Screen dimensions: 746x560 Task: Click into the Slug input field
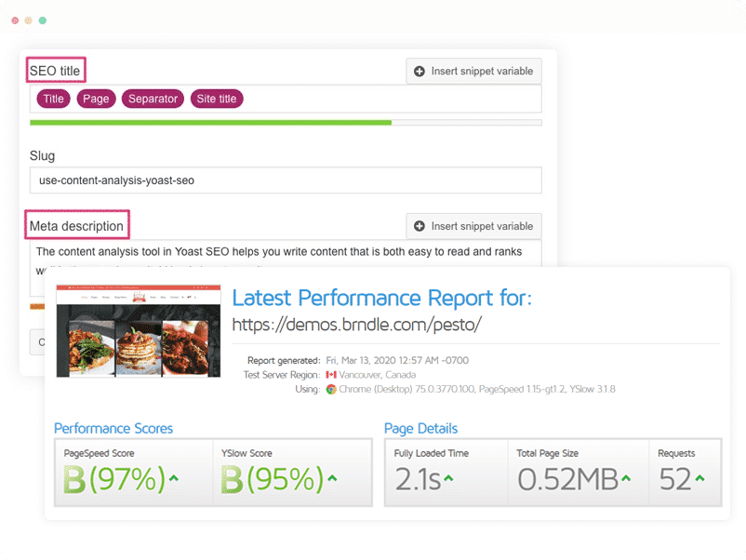tap(286, 180)
